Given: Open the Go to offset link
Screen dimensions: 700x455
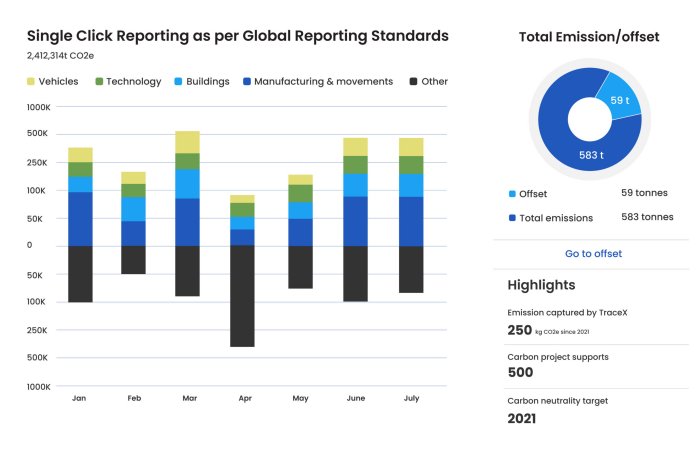Looking at the screenshot, I should point(593,254).
